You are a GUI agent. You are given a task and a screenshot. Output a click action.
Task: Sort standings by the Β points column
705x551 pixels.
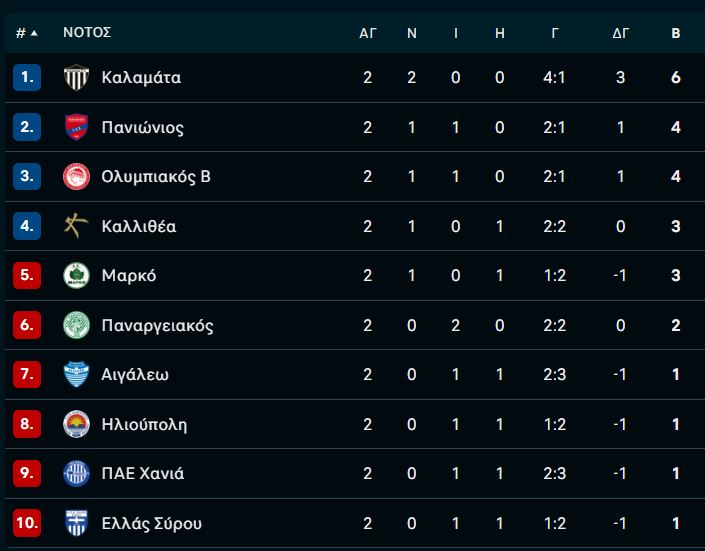(x=675, y=33)
